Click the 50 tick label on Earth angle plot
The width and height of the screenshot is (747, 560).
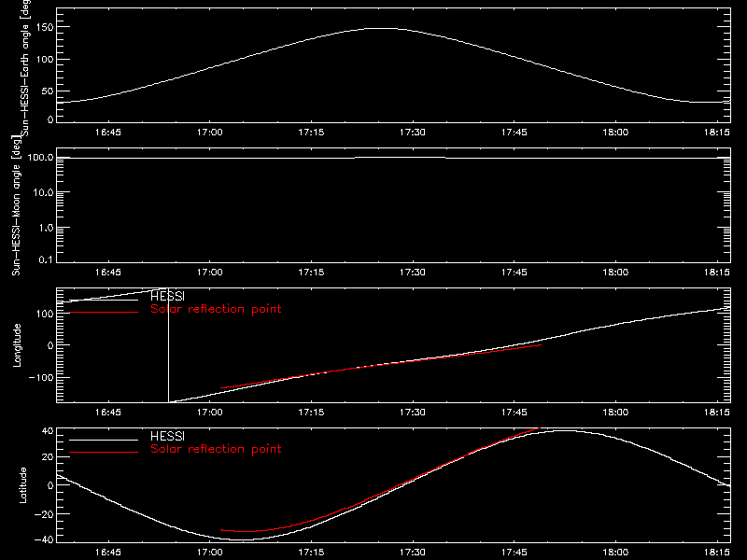[48, 91]
